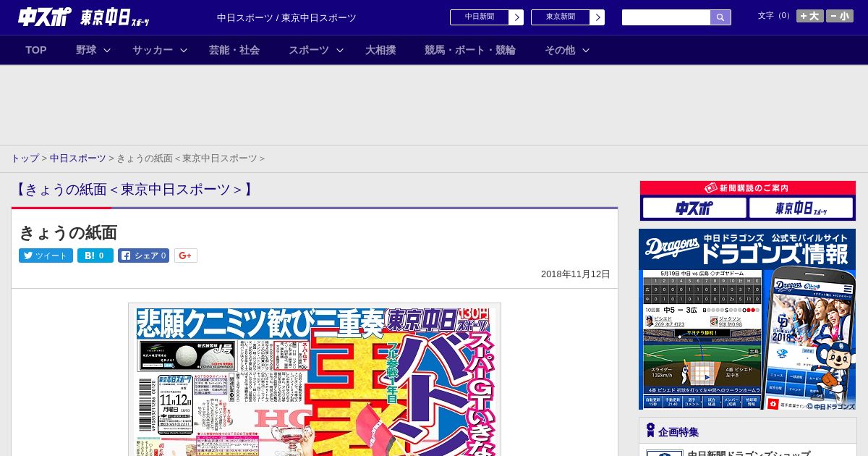
Task: Share via the Facebook シェア button
Action: 144,256
